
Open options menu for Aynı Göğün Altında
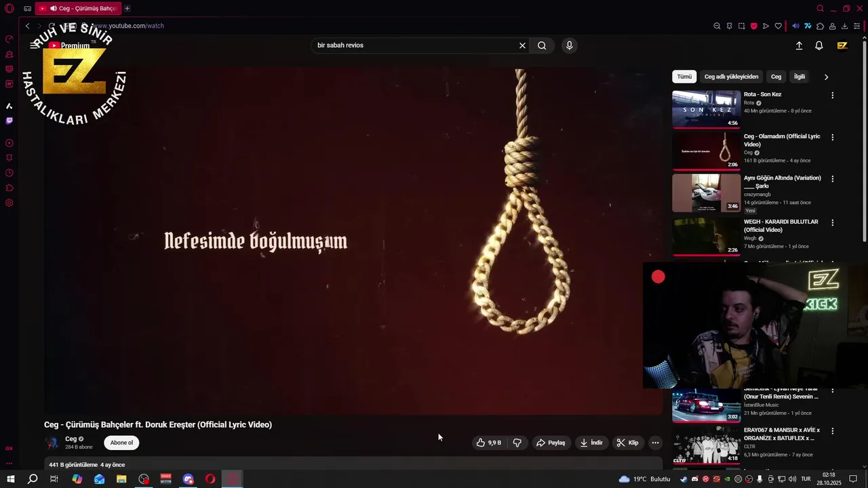[833, 179]
